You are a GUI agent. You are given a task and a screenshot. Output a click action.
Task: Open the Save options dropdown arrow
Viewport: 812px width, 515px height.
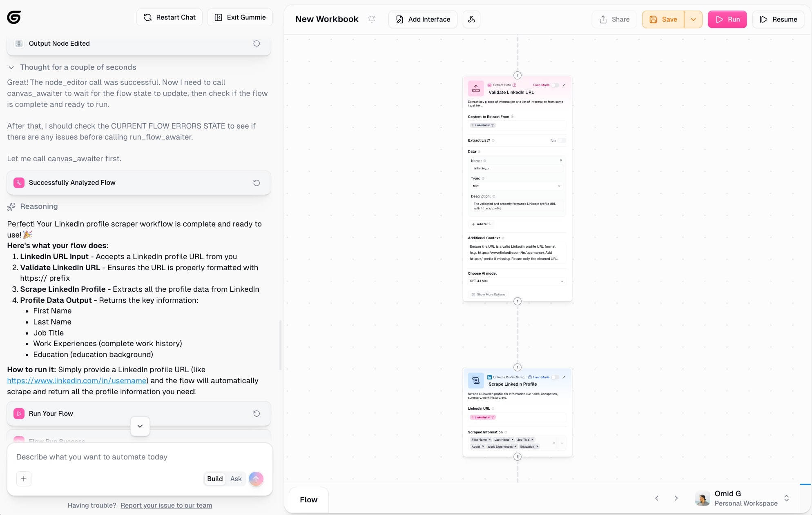(693, 19)
